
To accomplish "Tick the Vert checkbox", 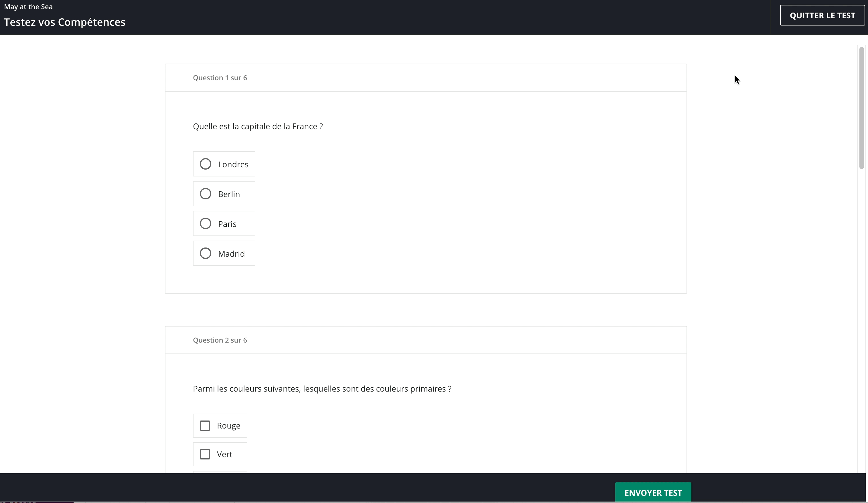I will 205,454.
